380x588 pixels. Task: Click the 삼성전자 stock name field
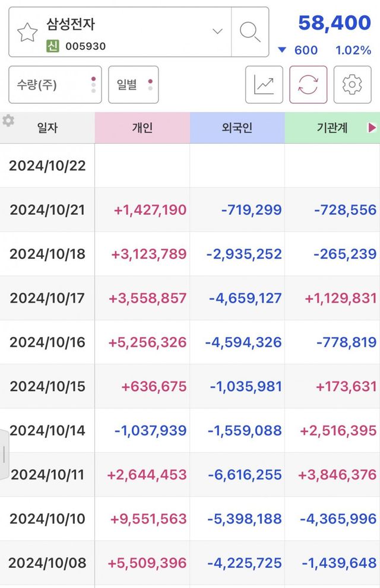[x=71, y=25]
